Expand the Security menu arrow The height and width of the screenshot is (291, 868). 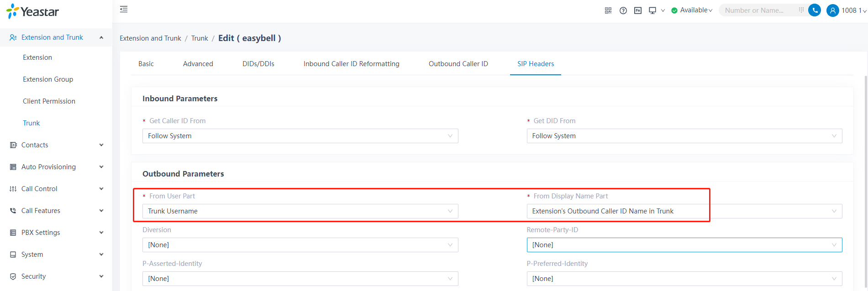coord(101,276)
